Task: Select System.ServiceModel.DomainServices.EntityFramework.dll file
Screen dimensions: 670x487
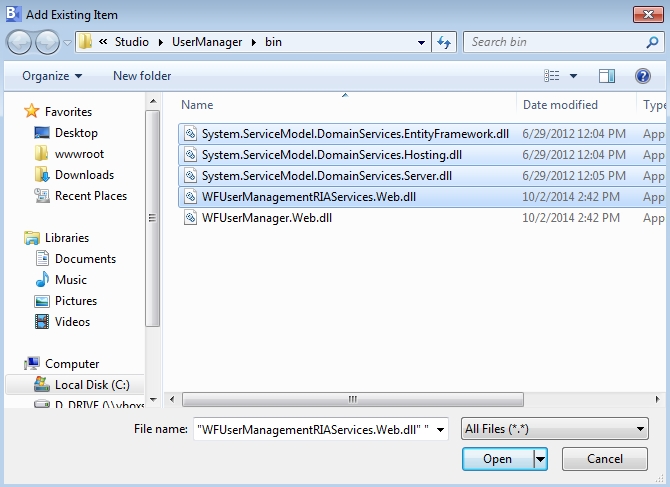Action: 355,134
